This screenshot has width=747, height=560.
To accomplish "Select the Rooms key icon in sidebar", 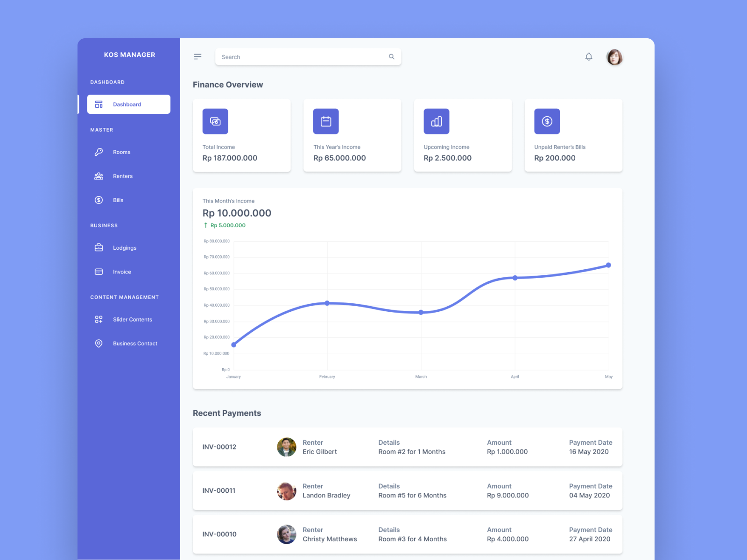I will point(99,152).
